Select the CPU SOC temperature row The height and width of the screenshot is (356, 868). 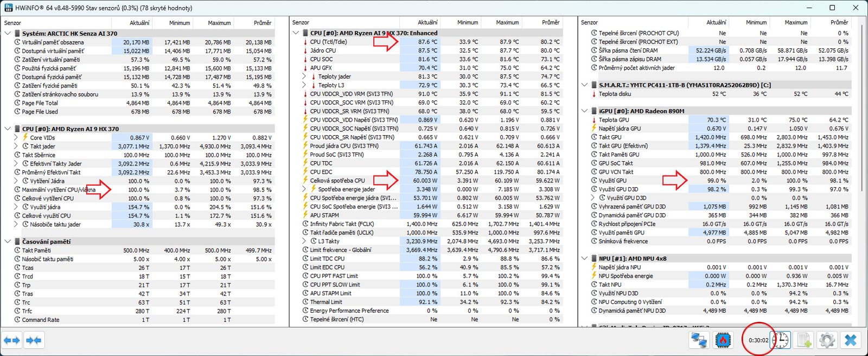[x=426, y=59]
